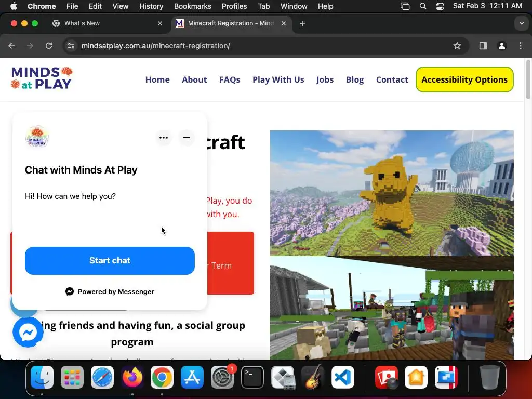Screen dimensions: 532x399
Task: Open Terminal from the dock
Action: [x=252, y=377]
